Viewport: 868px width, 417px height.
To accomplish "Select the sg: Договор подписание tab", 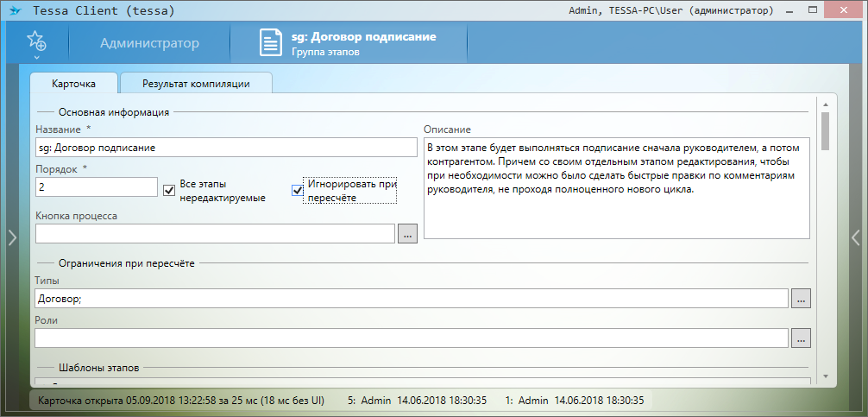I will click(349, 43).
